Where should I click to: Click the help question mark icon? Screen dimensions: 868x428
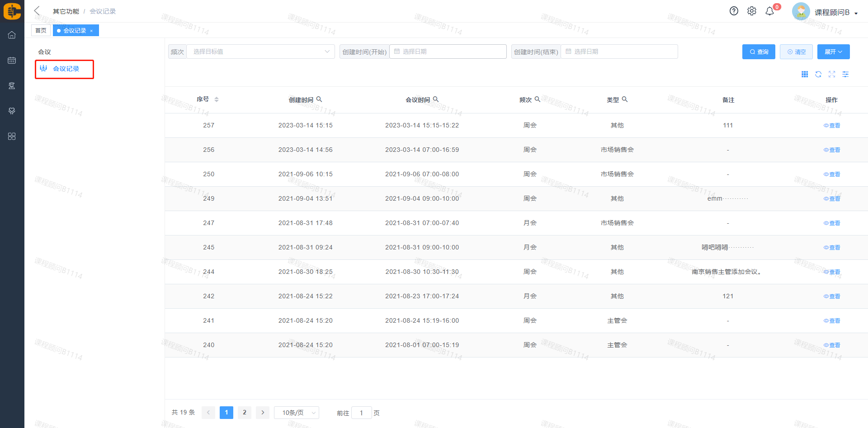[x=734, y=11]
